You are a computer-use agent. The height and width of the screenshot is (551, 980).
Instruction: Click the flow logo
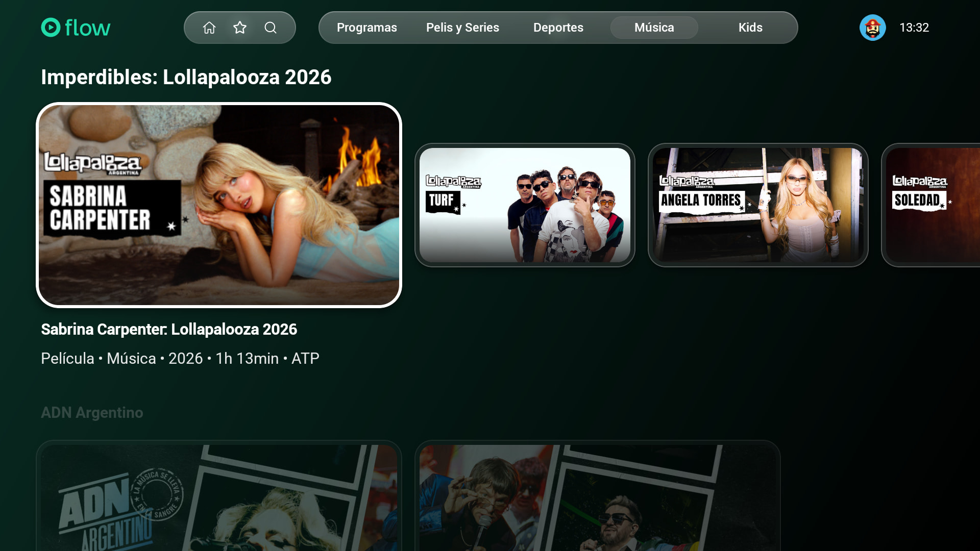pos(76,28)
